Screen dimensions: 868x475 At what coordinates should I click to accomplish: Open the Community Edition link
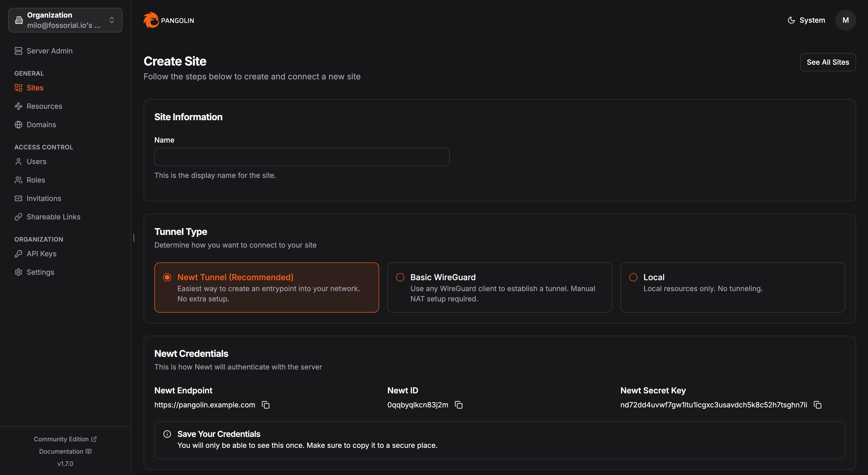click(65, 439)
